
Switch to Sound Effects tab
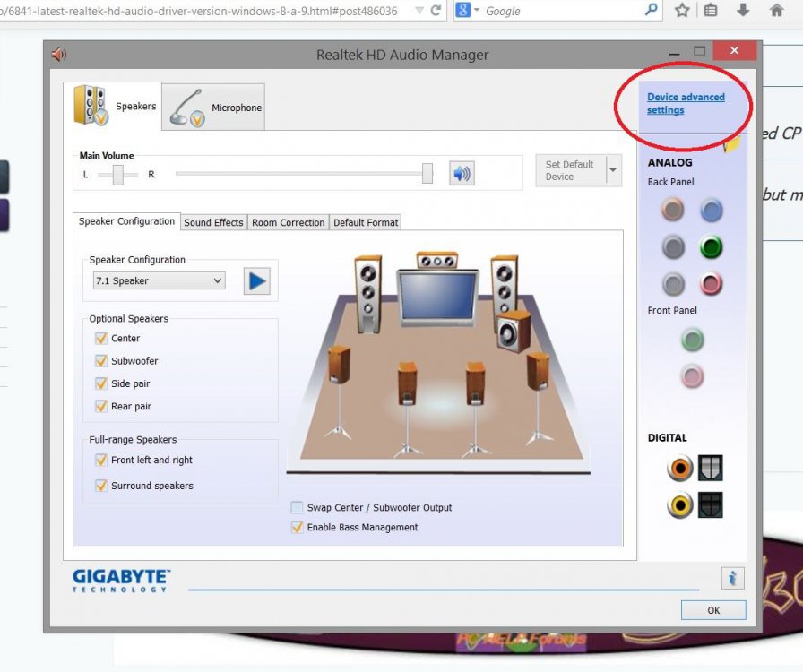(213, 222)
